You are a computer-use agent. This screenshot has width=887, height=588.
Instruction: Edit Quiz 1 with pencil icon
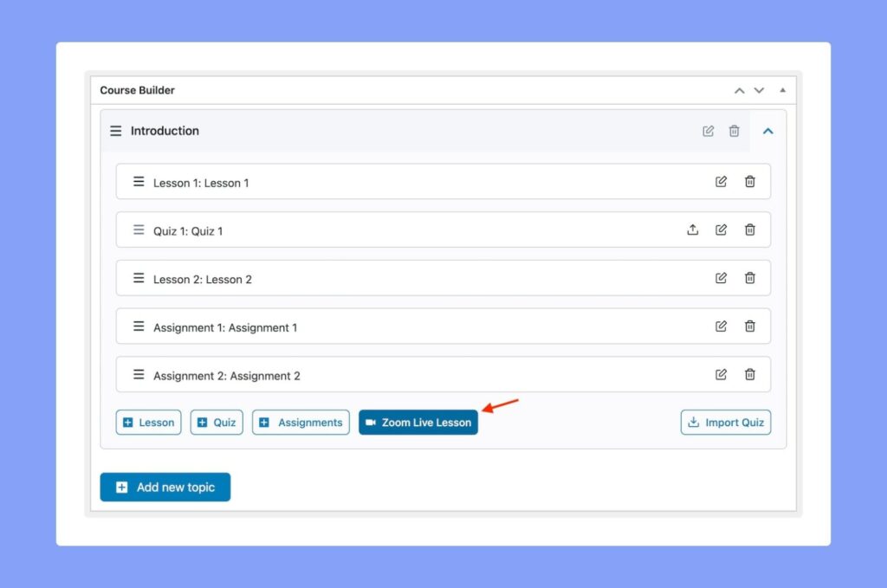click(721, 230)
